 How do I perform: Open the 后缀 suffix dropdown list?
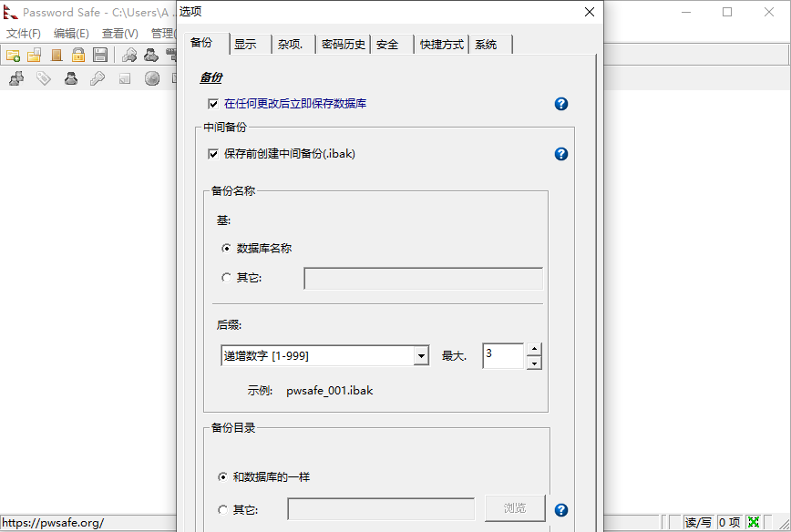pyautogui.click(x=420, y=355)
